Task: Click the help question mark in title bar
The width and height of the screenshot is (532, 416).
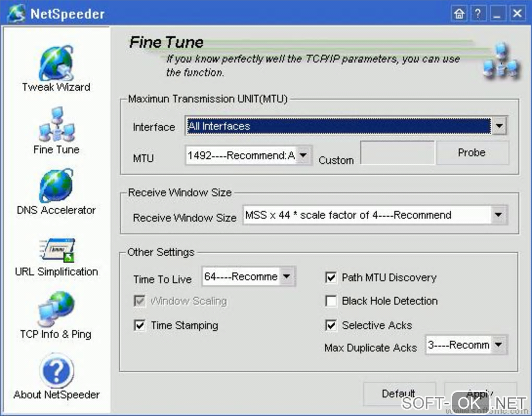Action: coord(478,14)
